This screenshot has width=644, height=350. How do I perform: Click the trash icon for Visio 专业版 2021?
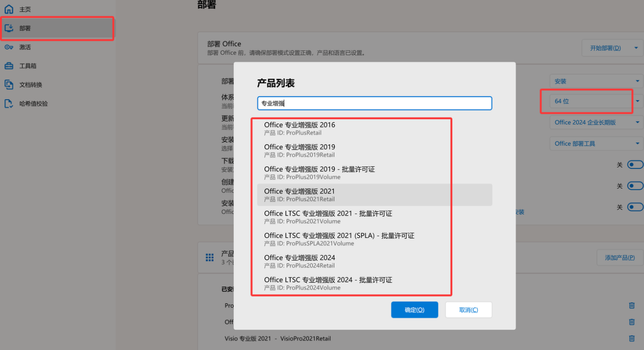coord(632,339)
